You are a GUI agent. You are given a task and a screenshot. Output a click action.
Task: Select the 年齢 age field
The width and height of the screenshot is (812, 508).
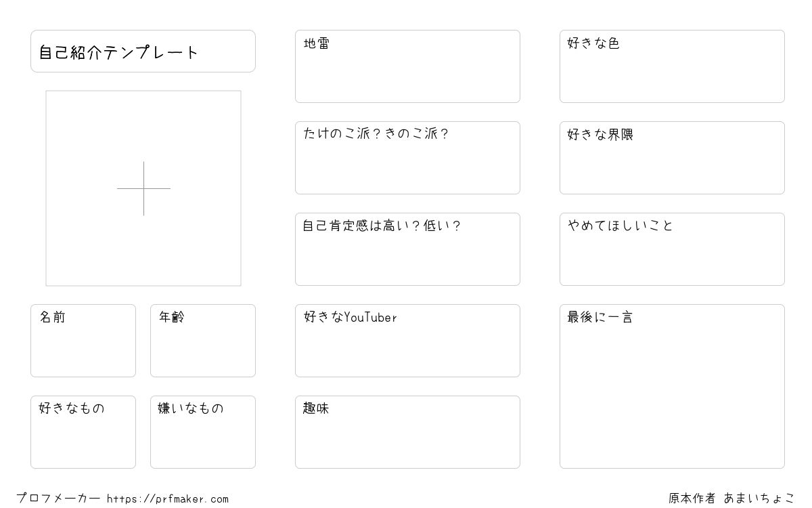tap(203, 341)
